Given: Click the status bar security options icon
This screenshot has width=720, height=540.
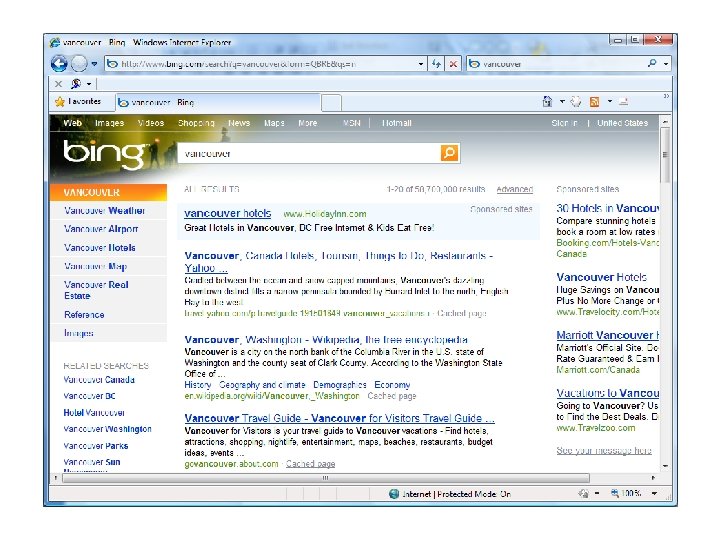Looking at the screenshot, I should tap(583, 494).
